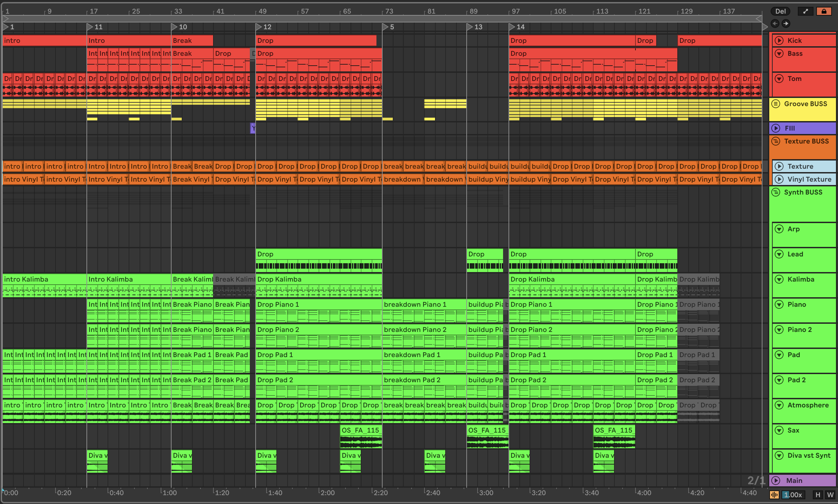Click locator marker 12
The image size is (838, 504).
point(259,27)
